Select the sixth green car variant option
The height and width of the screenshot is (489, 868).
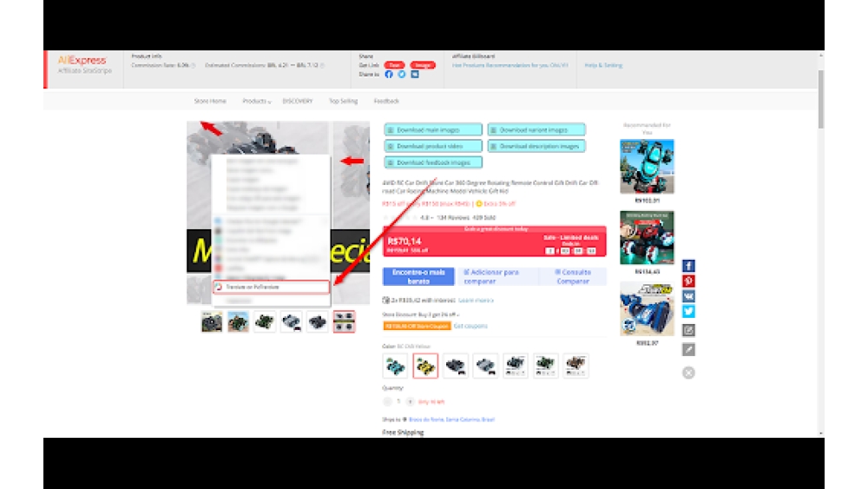point(545,366)
